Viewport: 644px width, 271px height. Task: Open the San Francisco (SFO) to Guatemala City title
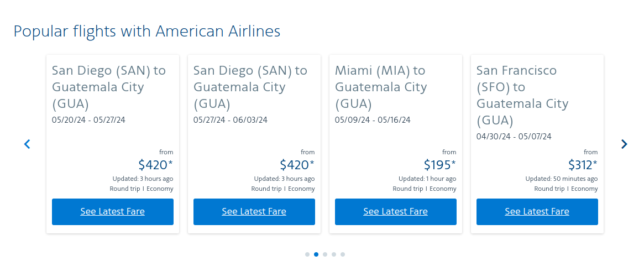(522, 95)
